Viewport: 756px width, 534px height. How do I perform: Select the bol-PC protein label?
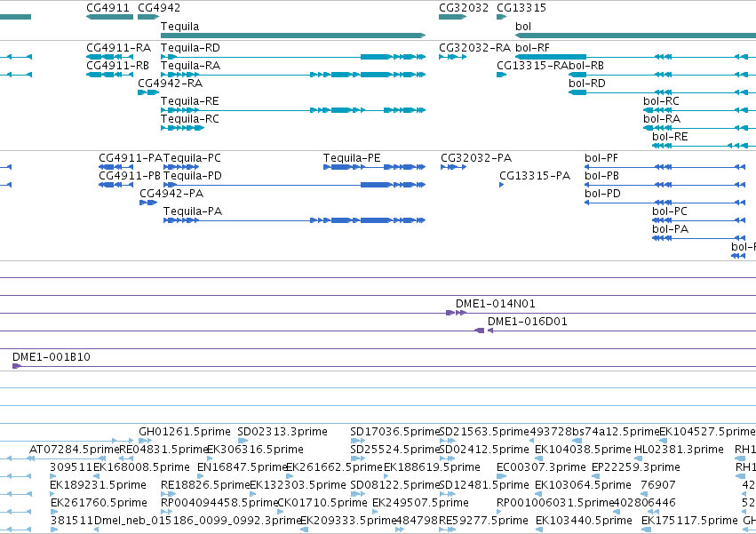(x=670, y=211)
